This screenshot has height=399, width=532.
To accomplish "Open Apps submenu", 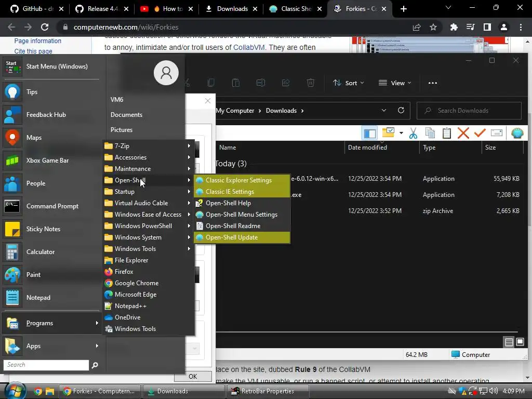I will point(51,346).
